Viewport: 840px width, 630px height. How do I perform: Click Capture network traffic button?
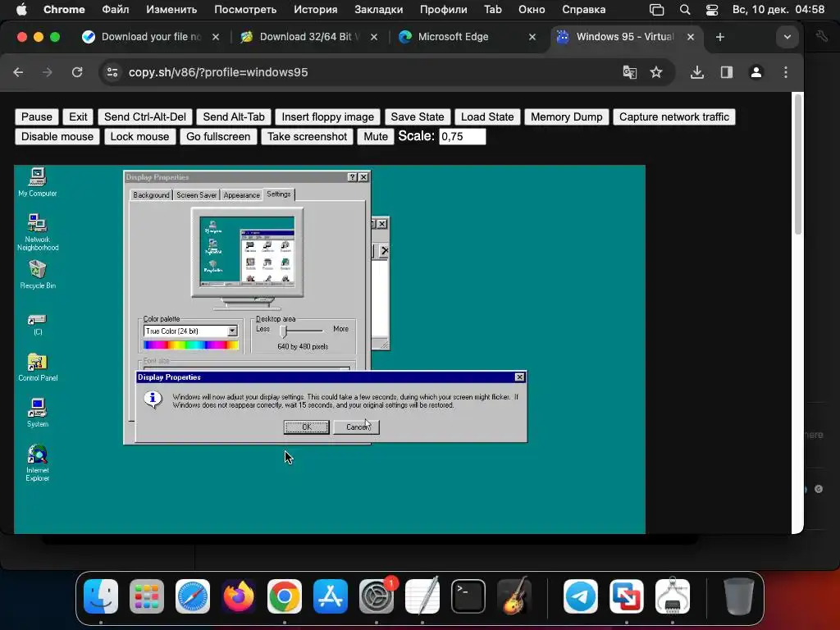(674, 116)
